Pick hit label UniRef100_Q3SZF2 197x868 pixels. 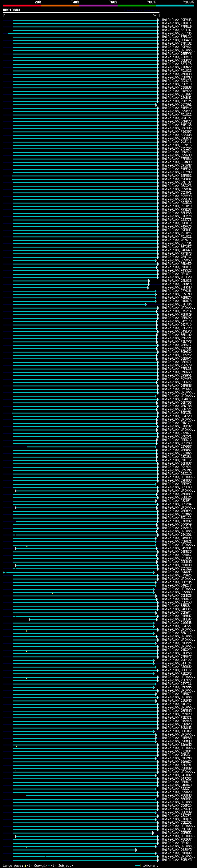pyautogui.click(x=177, y=816)
